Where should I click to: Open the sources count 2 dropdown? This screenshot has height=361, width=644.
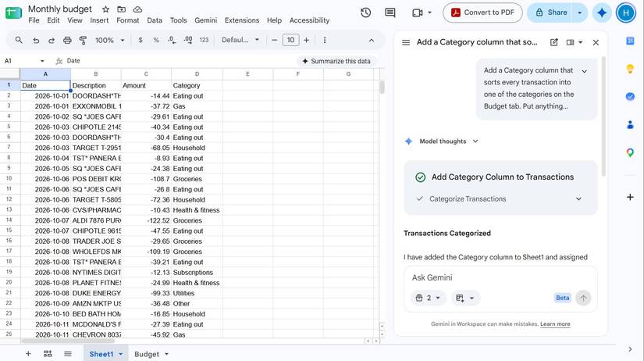coord(428,298)
